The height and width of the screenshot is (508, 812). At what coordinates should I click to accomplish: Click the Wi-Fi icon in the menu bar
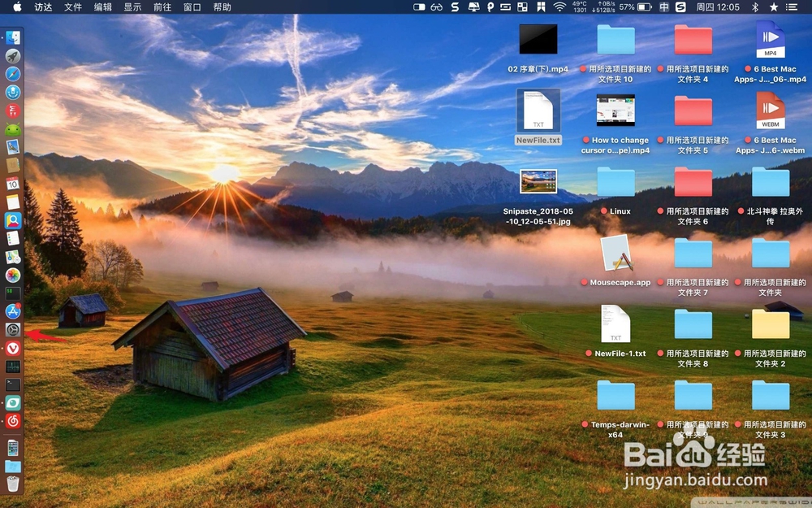pos(559,9)
